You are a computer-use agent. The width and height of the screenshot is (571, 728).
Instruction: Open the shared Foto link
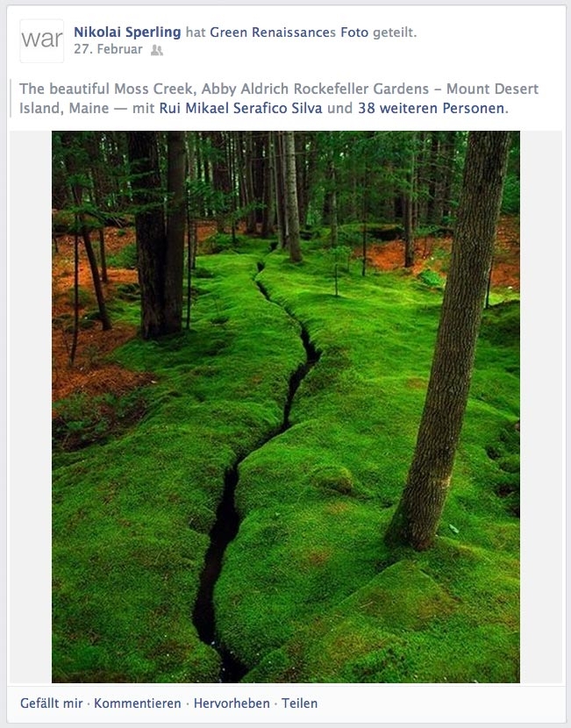tap(354, 32)
